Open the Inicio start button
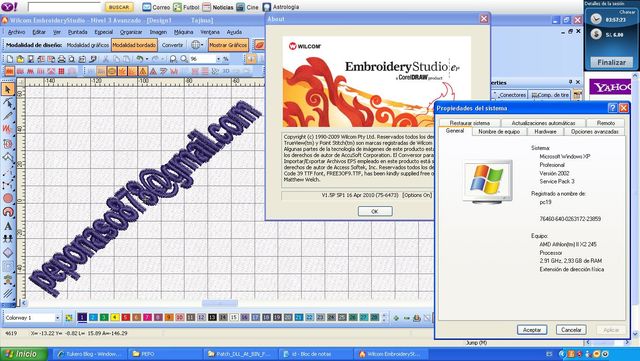 [24, 354]
